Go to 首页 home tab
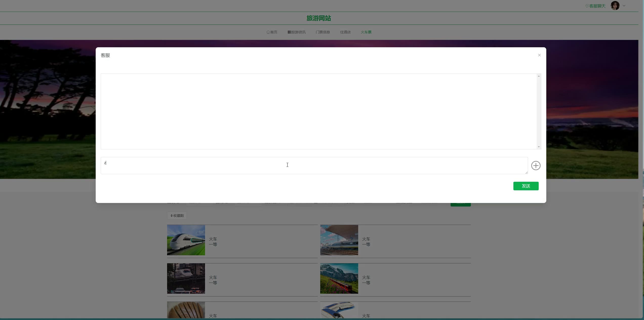 click(x=272, y=32)
